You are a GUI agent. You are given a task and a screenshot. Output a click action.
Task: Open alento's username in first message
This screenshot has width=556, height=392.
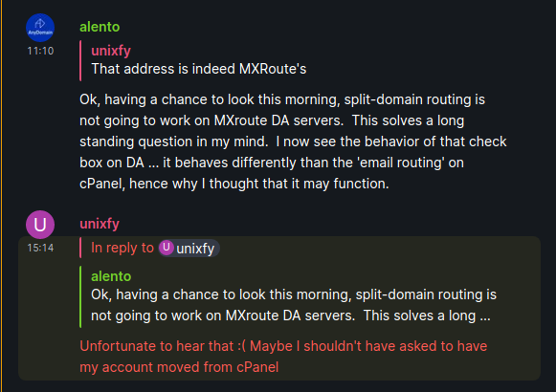pos(100,27)
